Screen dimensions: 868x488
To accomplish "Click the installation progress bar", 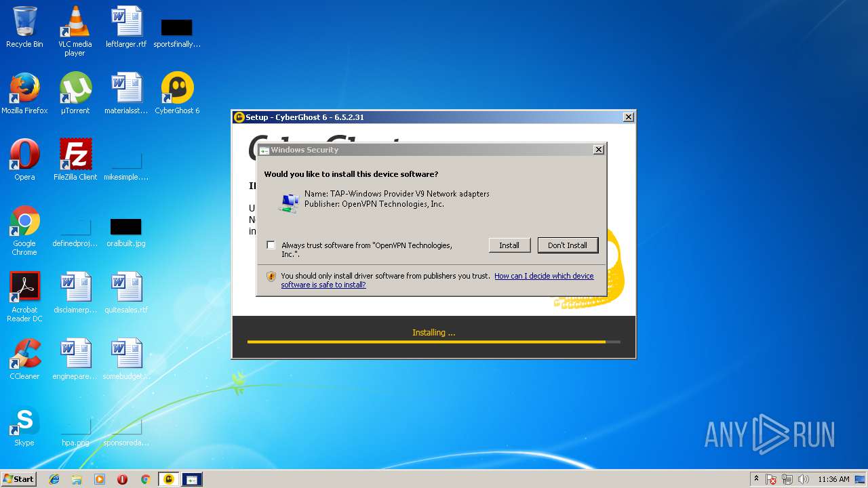I will (434, 342).
